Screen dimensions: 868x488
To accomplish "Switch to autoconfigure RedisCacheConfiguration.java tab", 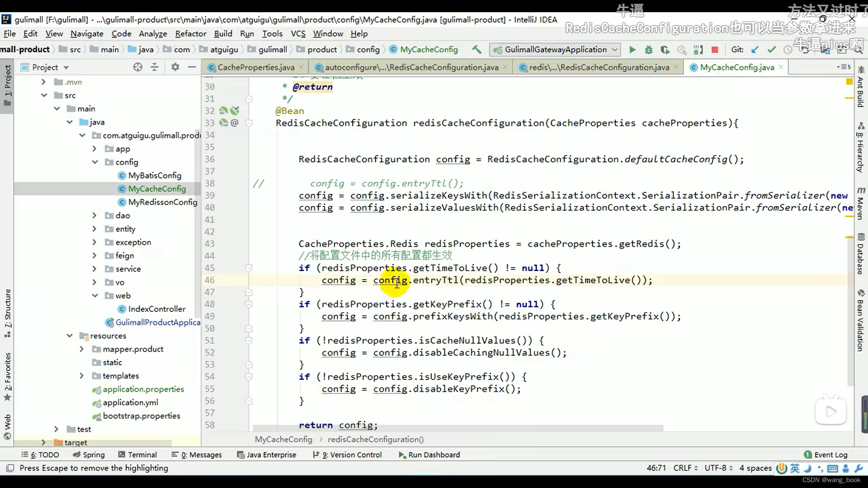I will coord(411,67).
